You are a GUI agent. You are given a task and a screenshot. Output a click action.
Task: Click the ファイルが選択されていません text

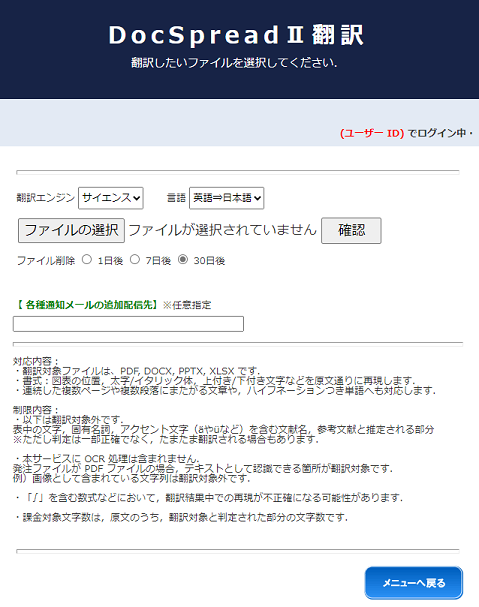[x=223, y=230]
